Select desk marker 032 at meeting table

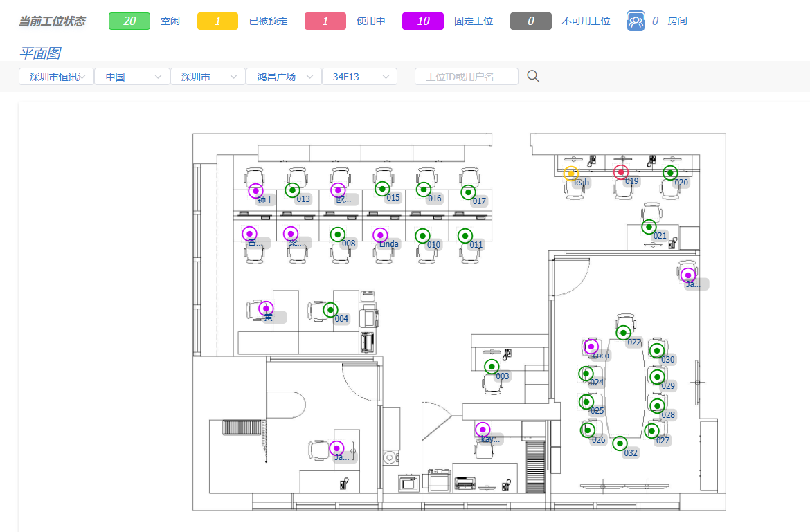click(620, 443)
